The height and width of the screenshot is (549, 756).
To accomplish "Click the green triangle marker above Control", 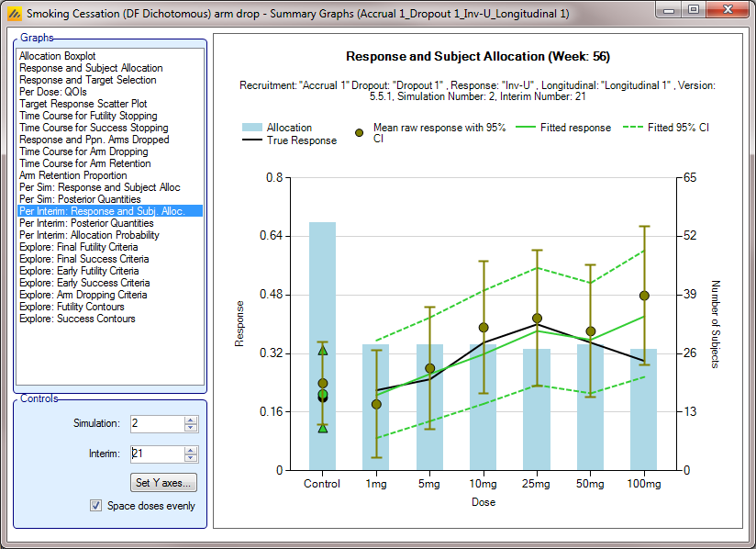I will tap(323, 350).
